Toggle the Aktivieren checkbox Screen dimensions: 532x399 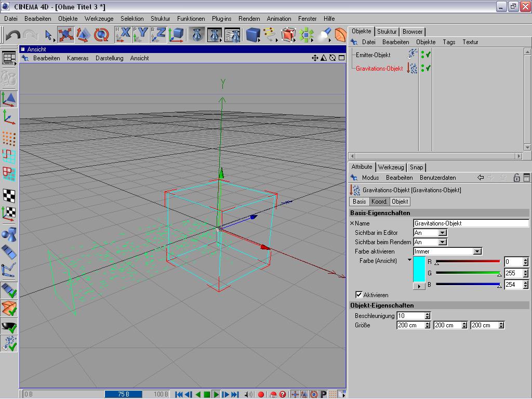(x=358, y=295)
